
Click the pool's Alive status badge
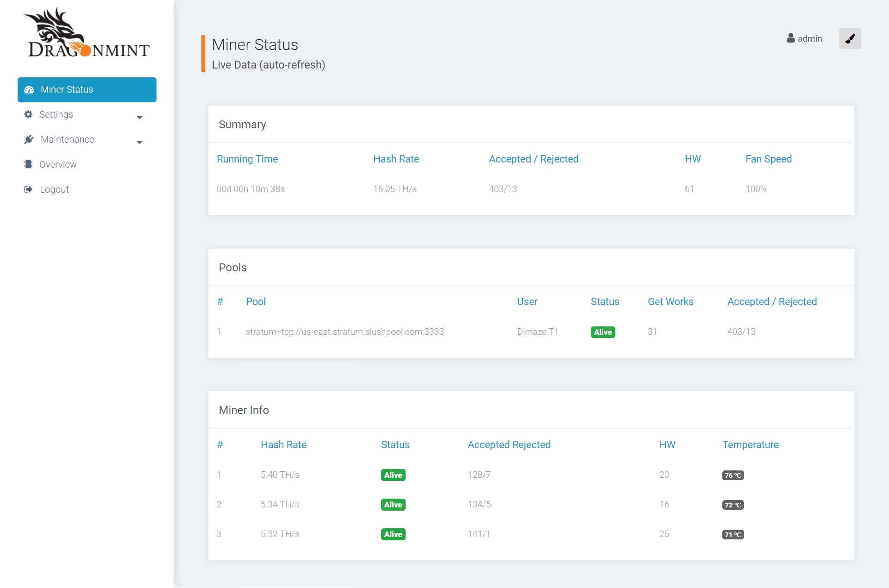tap(603, 332)
